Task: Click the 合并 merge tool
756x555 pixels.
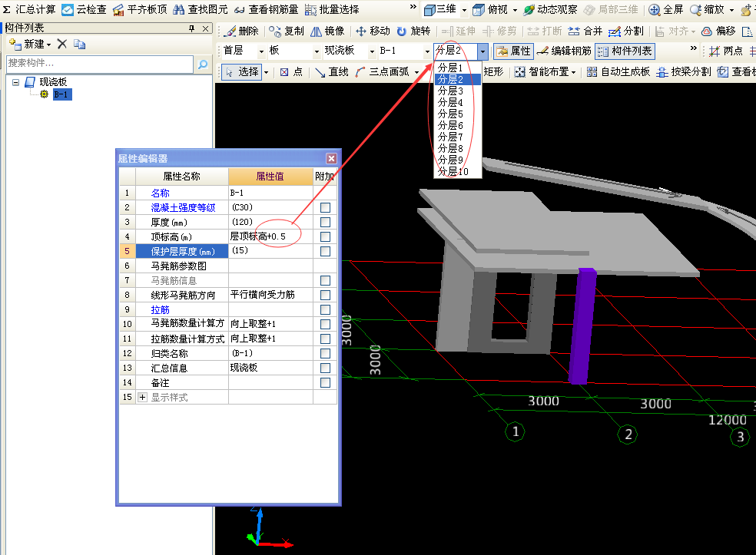Action: [585, 31]
